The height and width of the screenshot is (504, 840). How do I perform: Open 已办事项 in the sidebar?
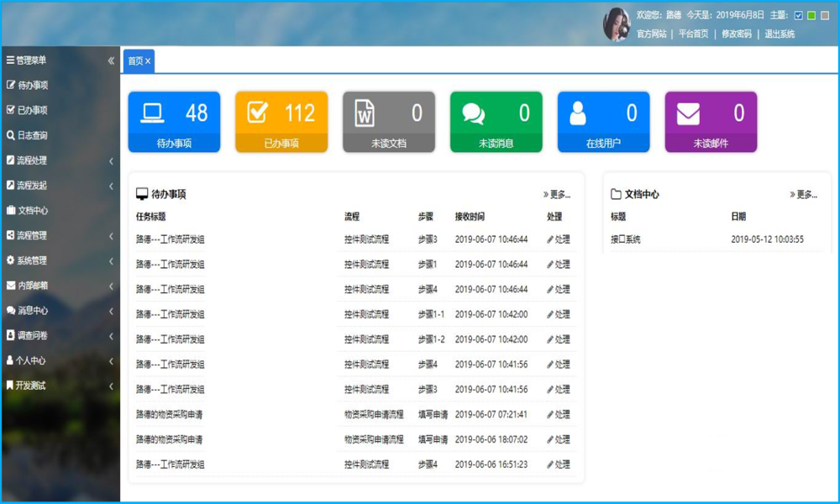[32, 110]
